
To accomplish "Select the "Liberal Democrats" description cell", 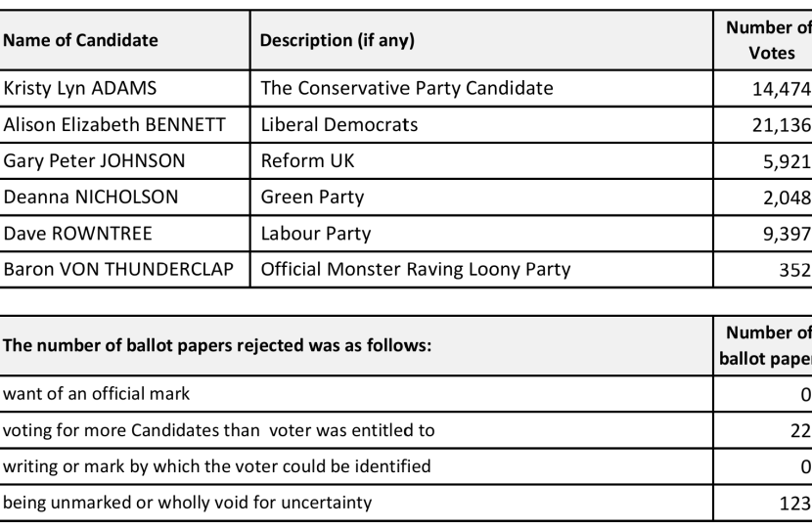I will tap(339, 125).
